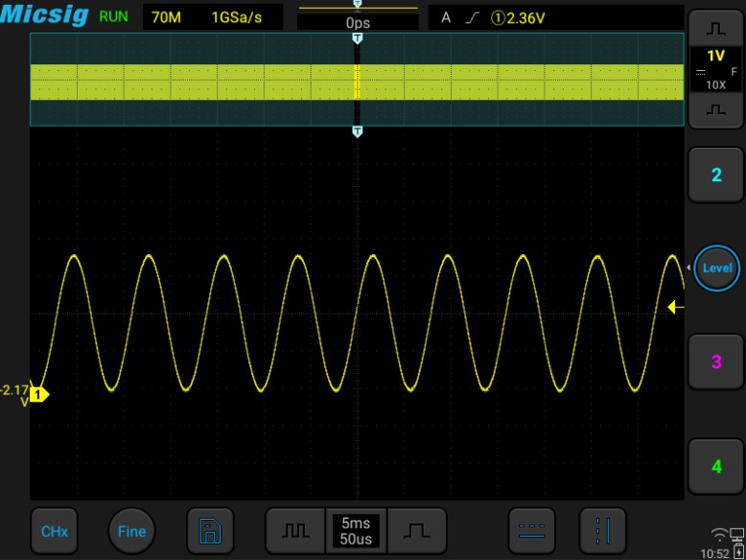746x560 pixels.
Task: Toggle channel 3 on
Action: 715,362
